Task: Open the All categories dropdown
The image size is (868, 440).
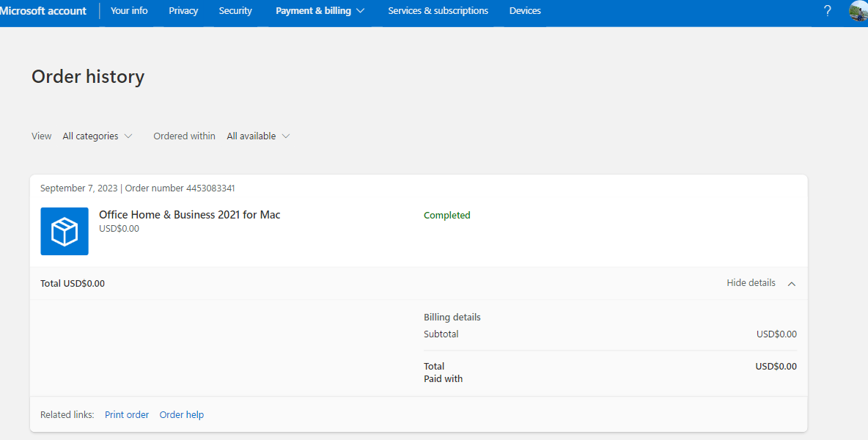Action: point(98,136)
